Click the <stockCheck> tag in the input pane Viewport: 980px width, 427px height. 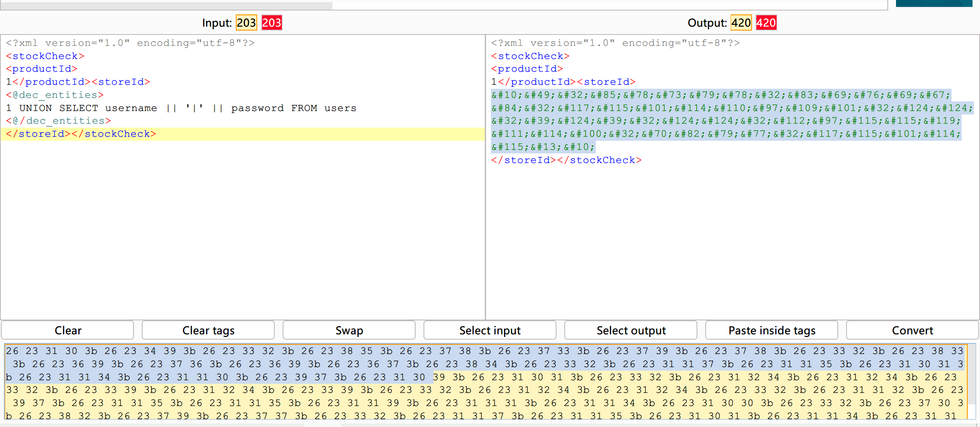45,56
